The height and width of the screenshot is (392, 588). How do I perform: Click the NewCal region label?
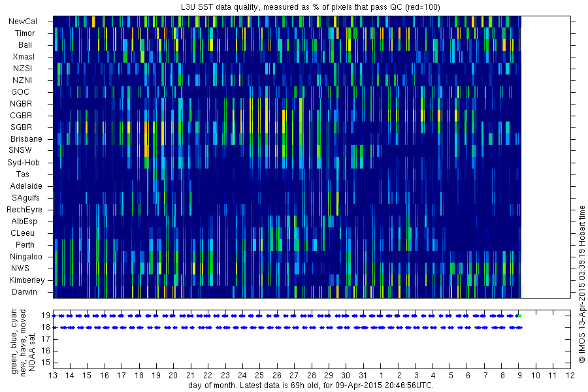23,22
